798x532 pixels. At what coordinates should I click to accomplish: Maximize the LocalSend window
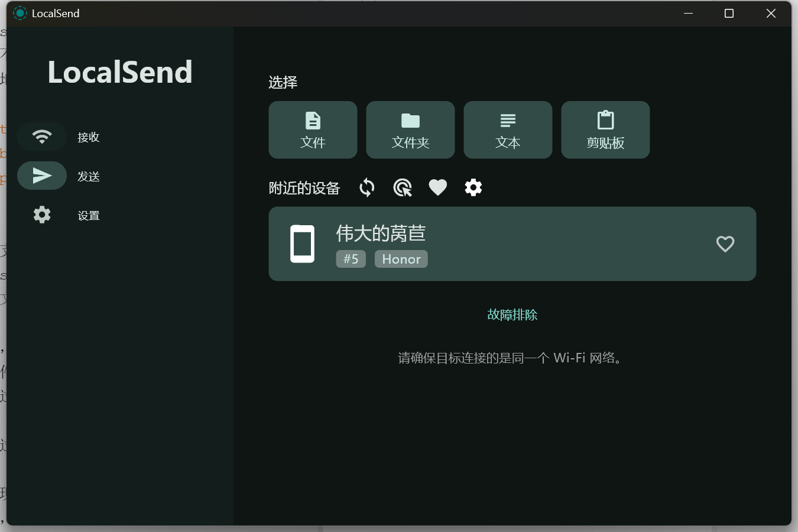coord(729,13)
